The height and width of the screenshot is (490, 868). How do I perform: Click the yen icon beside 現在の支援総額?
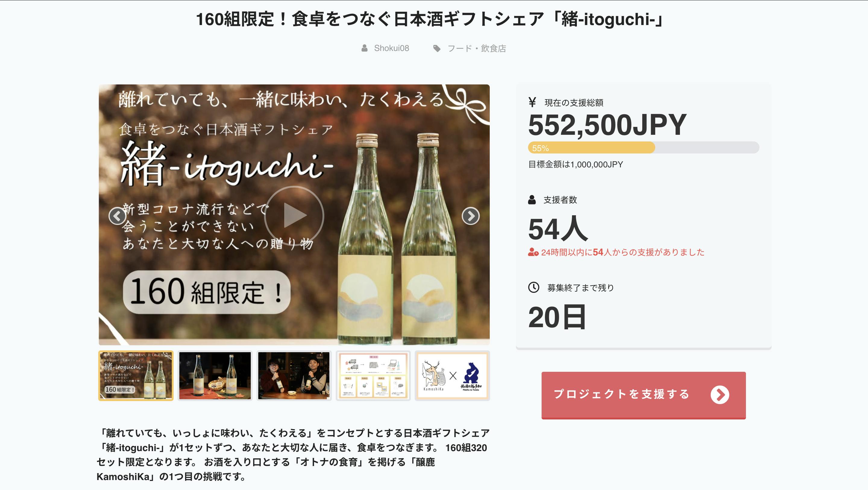[532, 102]
